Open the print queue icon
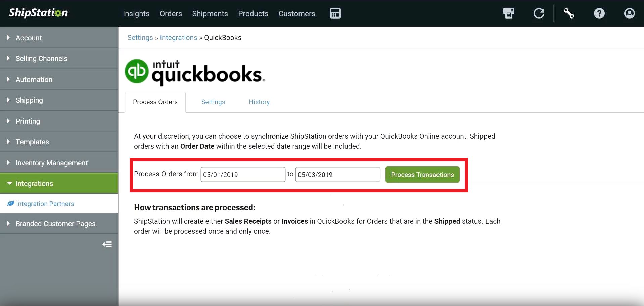 (508, 13)
